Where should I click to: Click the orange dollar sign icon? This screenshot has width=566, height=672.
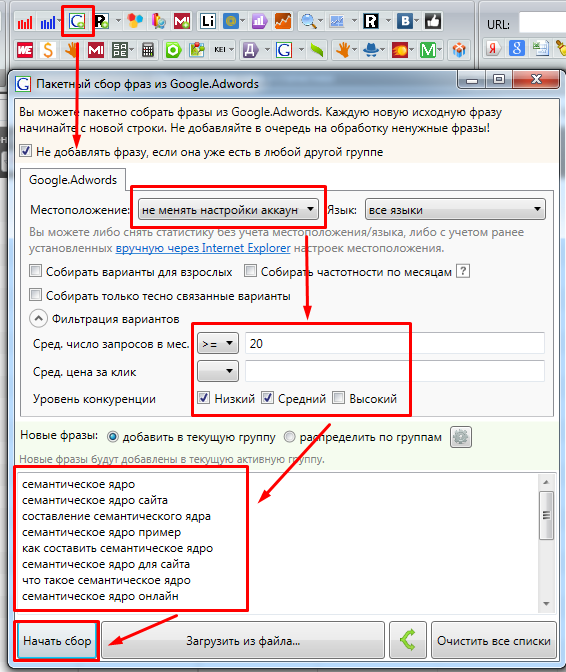click(x=48, y=50)
